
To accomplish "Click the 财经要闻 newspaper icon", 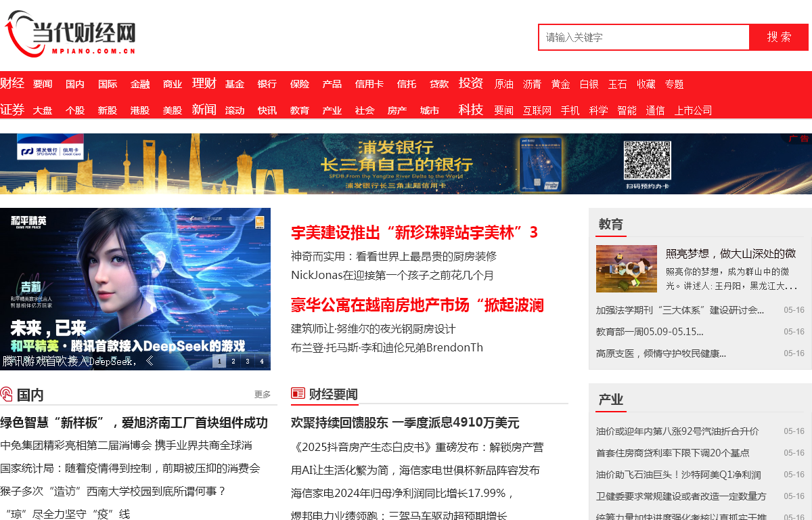I will (298, 393).
